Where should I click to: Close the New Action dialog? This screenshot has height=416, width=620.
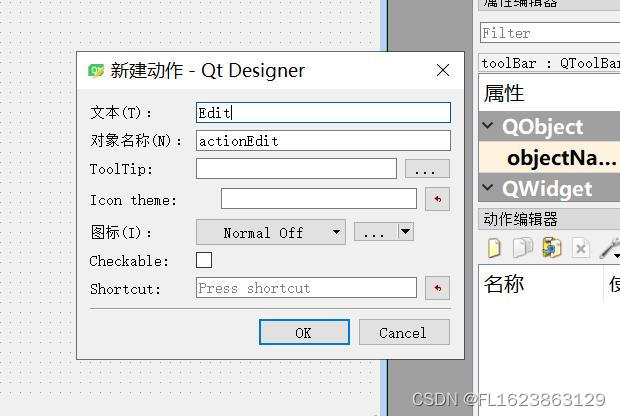pyautogui.click(x=443, y=70)
